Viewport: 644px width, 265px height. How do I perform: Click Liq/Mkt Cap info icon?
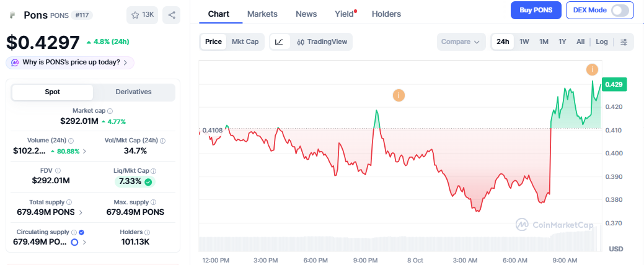click(153, 170)
